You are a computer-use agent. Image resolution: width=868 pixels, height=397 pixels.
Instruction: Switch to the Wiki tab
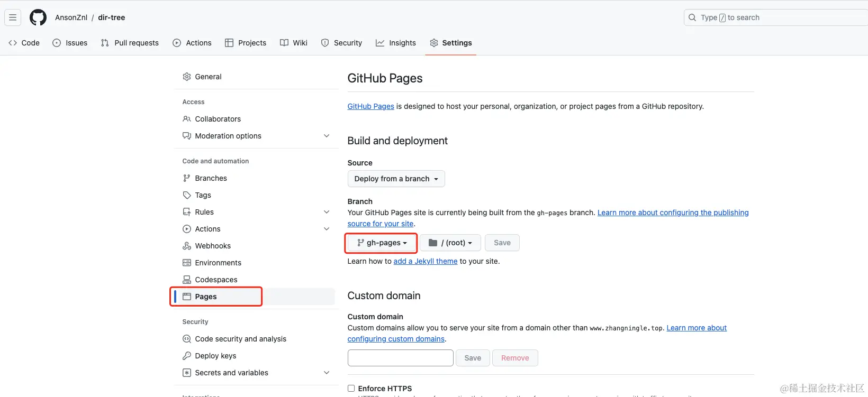point(294,43)
